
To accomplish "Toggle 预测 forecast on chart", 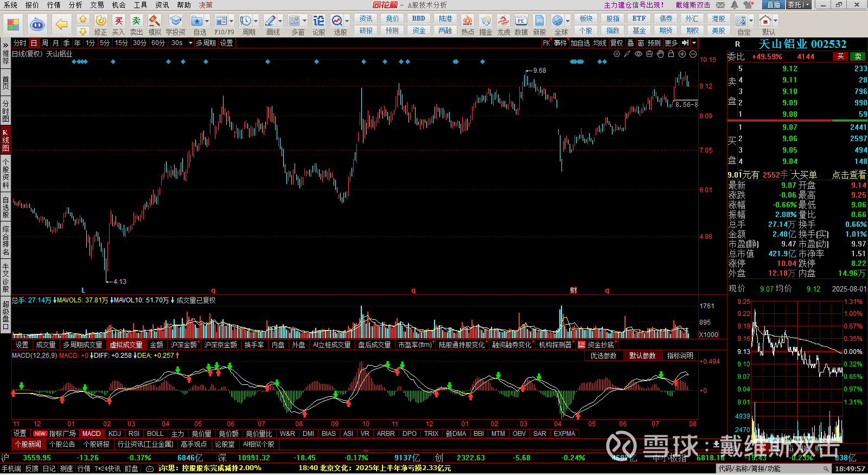I will click(x=654, y=43).
